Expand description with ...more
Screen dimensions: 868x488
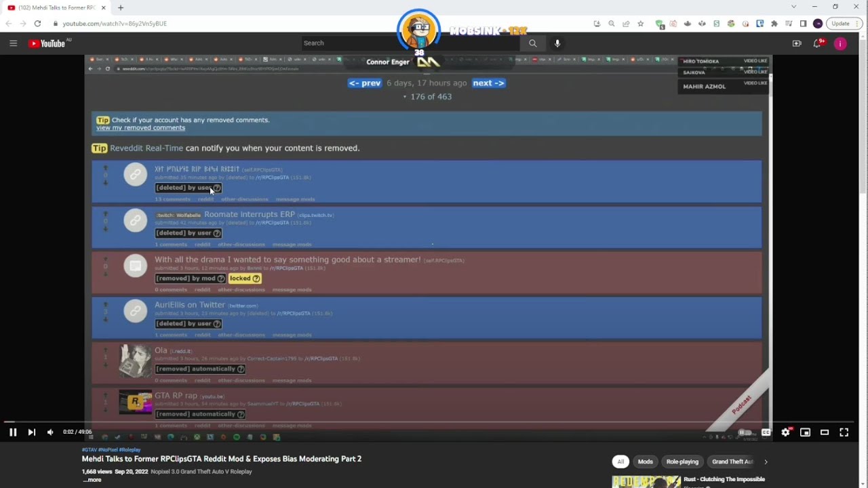point(92,480)
